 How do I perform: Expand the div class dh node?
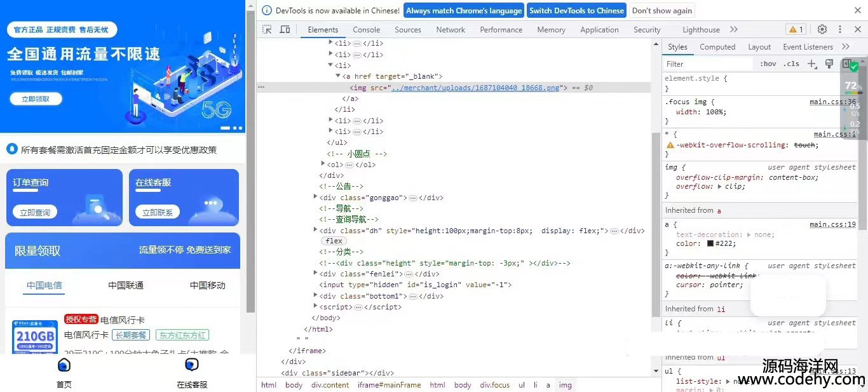tap(315, 230)
